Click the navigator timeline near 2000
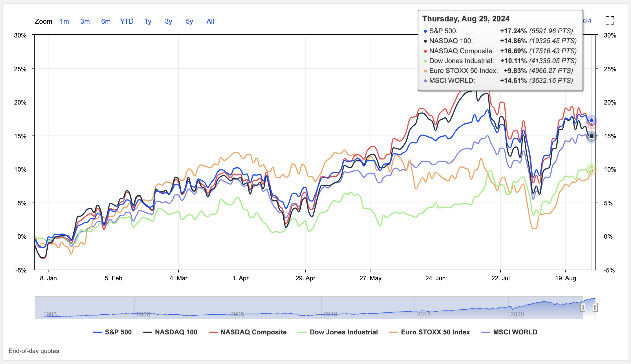This screenshot has height=364, width=631. (x=143, y=314)
